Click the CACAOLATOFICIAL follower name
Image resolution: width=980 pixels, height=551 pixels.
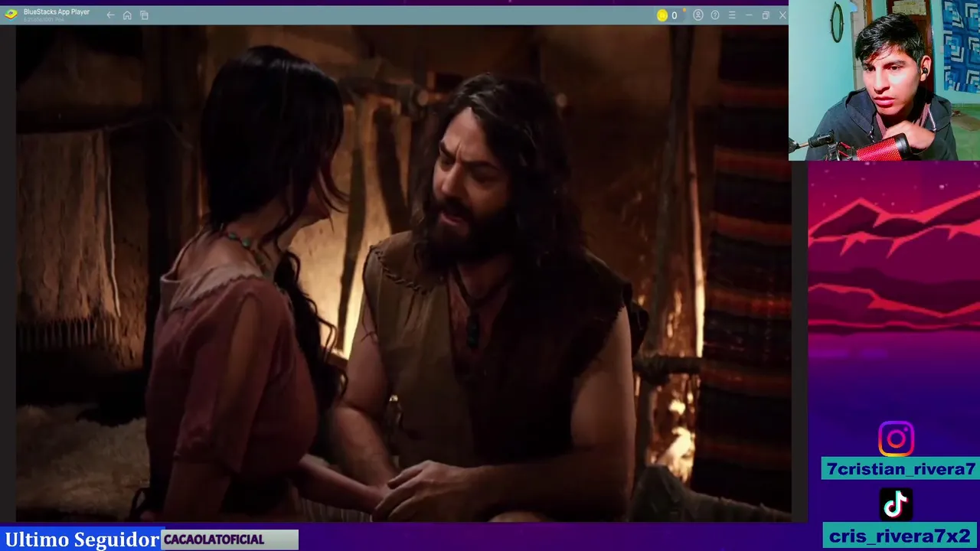(x=214, y=540)
